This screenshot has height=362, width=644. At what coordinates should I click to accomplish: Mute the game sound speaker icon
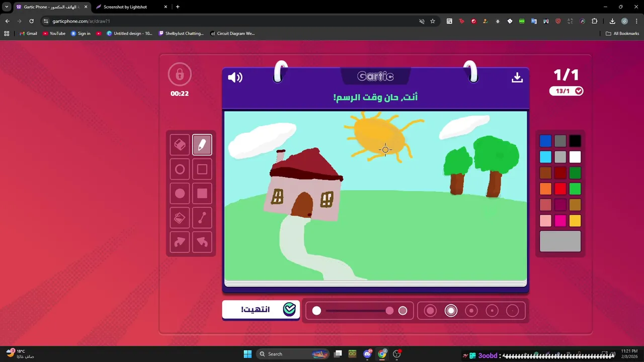point(235,77)
